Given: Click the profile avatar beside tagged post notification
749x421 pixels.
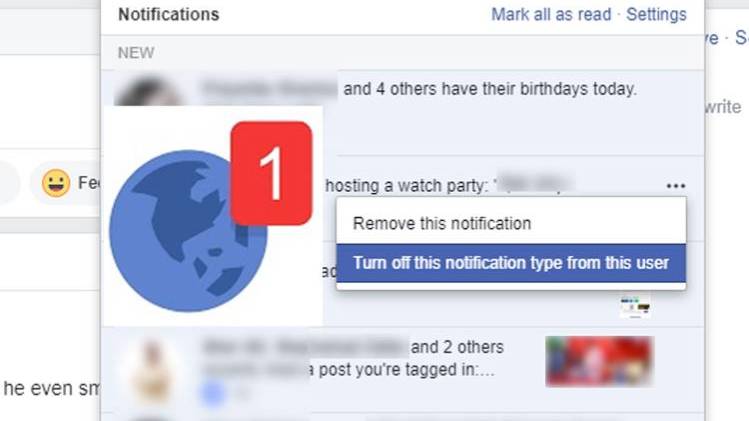Looking at the screenshot, I should point(152,371).
